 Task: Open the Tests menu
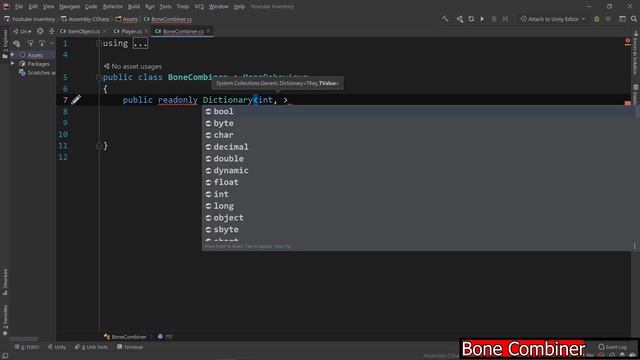coord(165,7)
